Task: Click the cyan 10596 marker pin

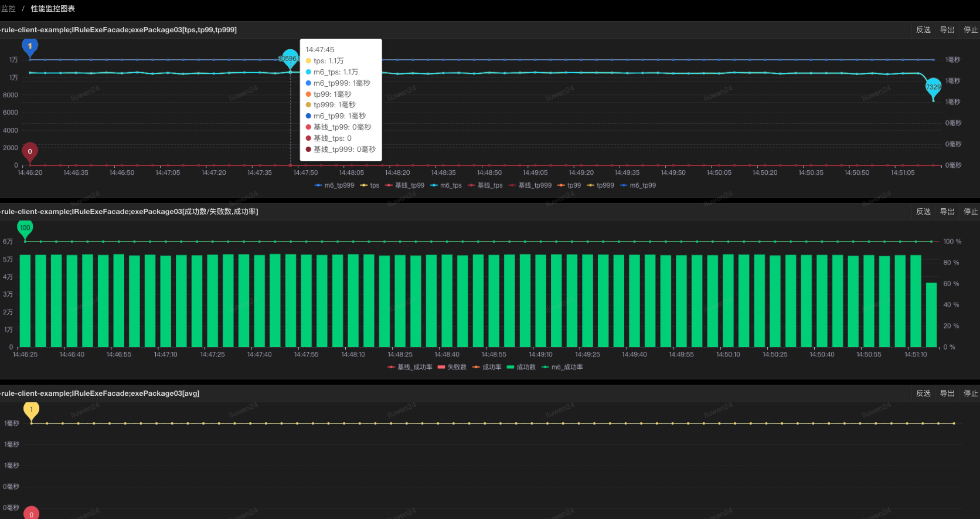Action: 289,58
